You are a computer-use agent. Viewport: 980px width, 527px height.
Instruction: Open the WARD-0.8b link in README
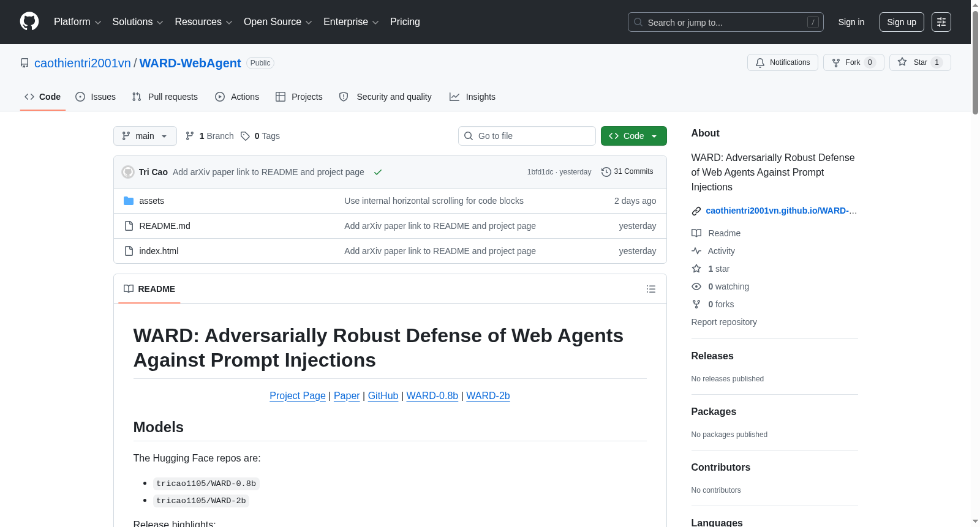tap(432, 396)
